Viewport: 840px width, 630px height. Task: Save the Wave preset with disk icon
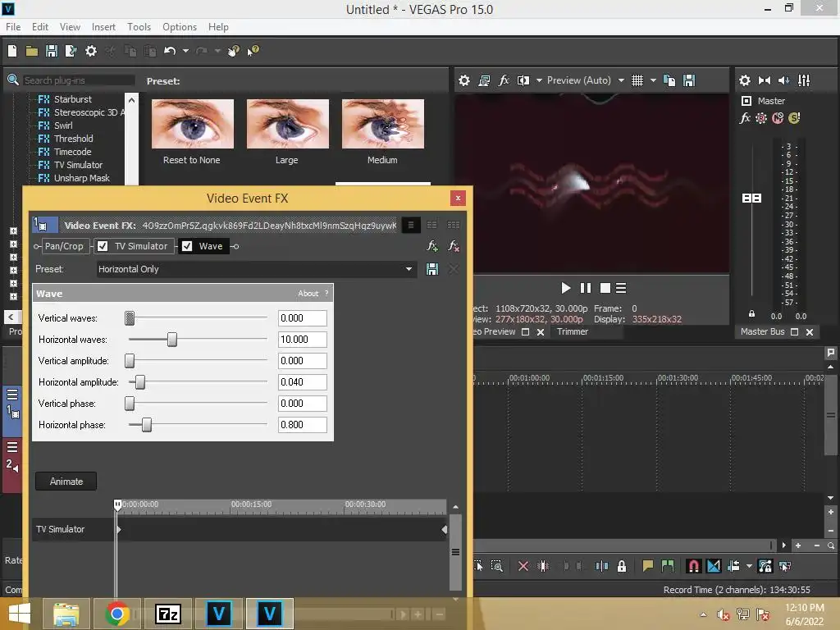pyautogui.click(x=431, y=269)
